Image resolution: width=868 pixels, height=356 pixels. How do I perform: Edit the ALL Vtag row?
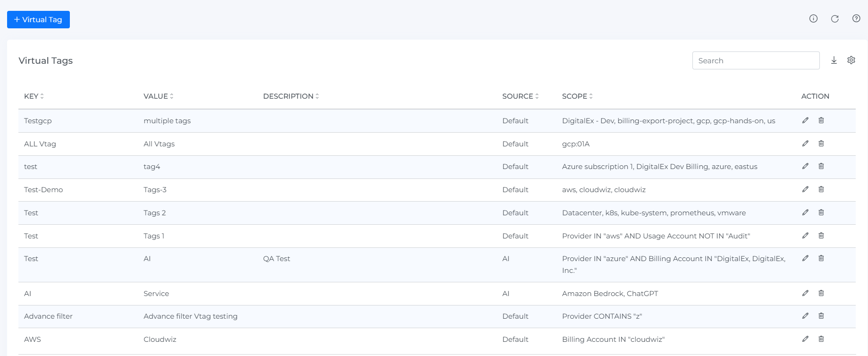805,144
